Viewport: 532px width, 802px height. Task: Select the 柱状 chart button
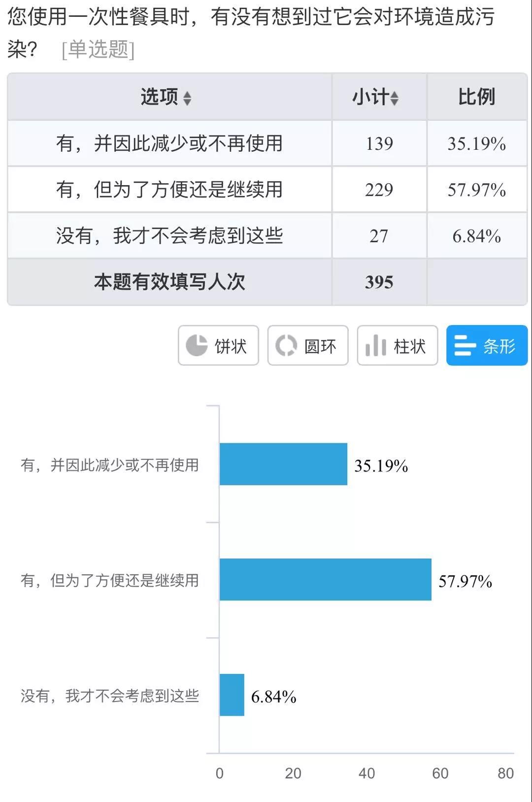click(398, 345)
